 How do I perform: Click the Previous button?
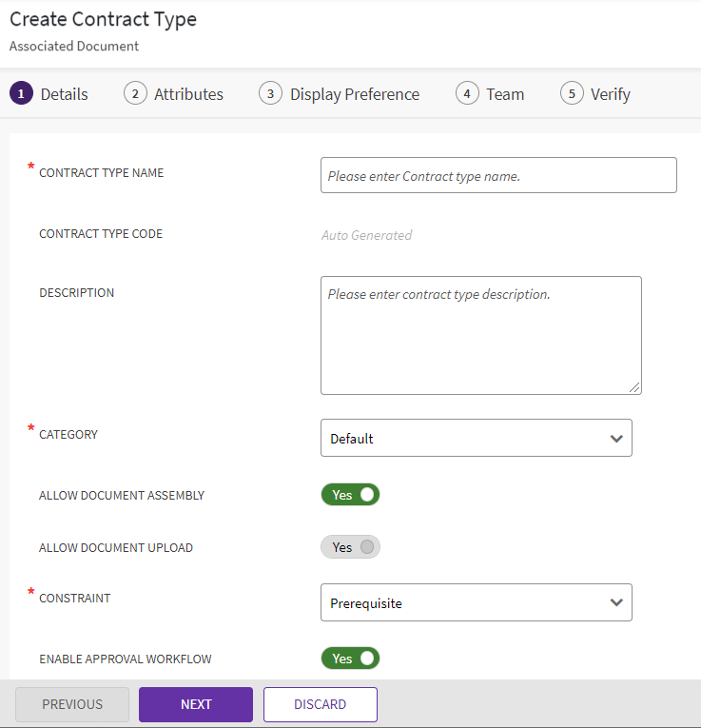[72, 704]
